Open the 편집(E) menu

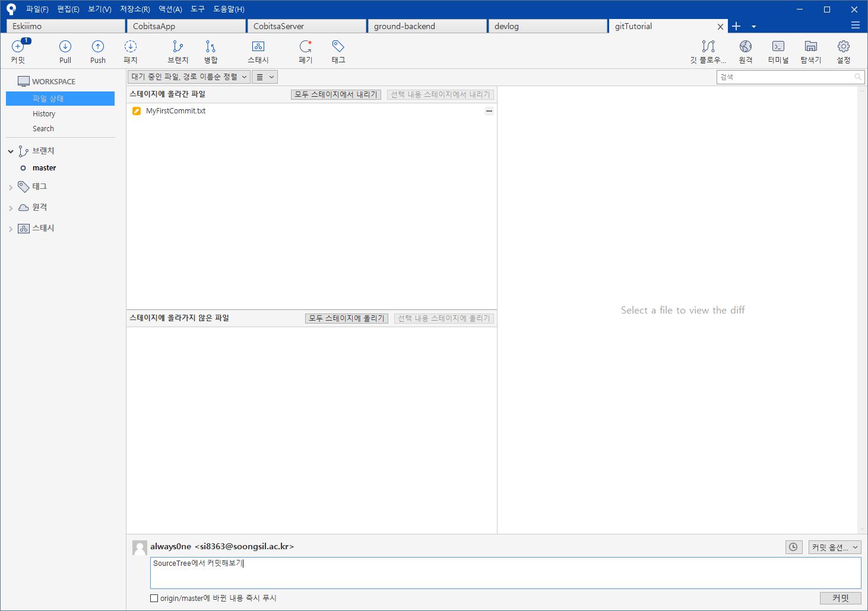click(68, 9)
